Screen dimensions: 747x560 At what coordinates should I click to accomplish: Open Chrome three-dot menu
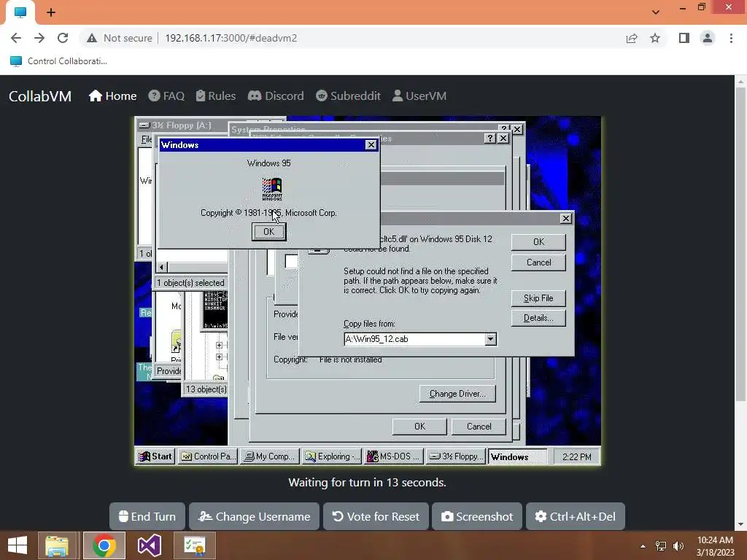[731, 38]
